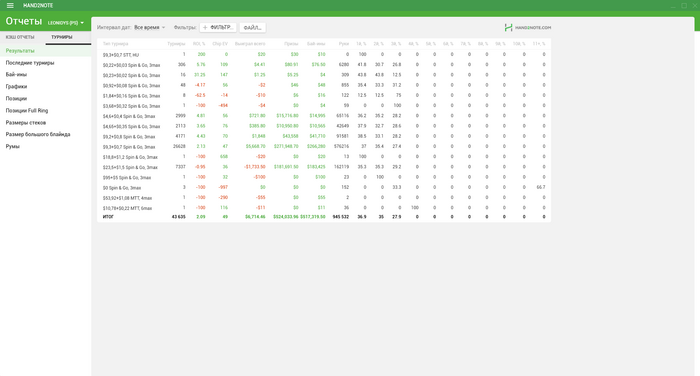Select the $0,92+$0,08 Spin & Go row
Screen dimensions: 700x376
click(324, 85)
